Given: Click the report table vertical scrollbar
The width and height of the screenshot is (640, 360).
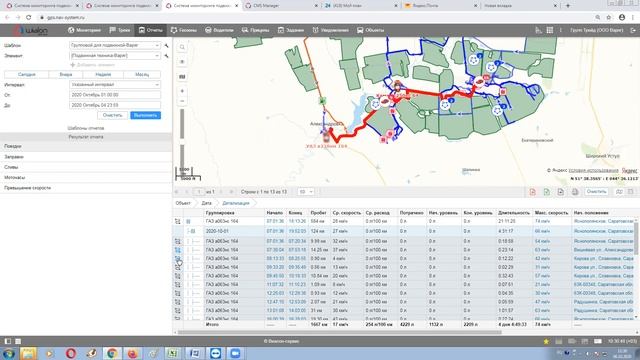Looking at the screenshot, I should coord(636,238).
